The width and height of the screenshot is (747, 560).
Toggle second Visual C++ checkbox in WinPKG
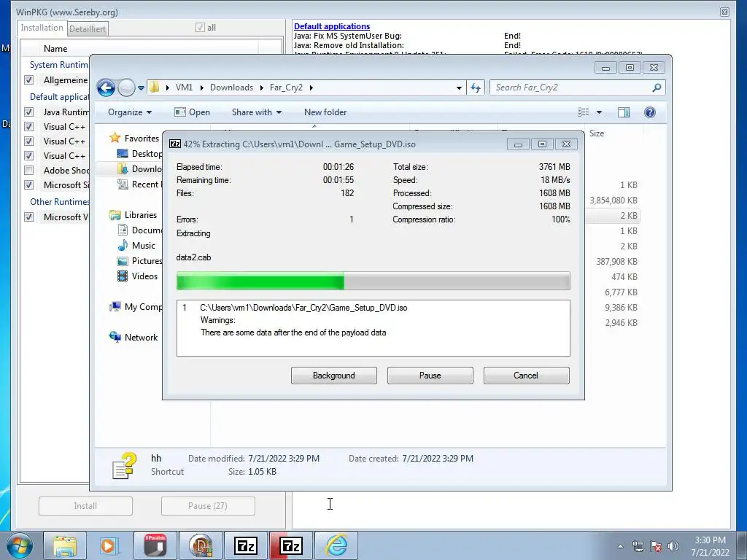coord(28,141)
